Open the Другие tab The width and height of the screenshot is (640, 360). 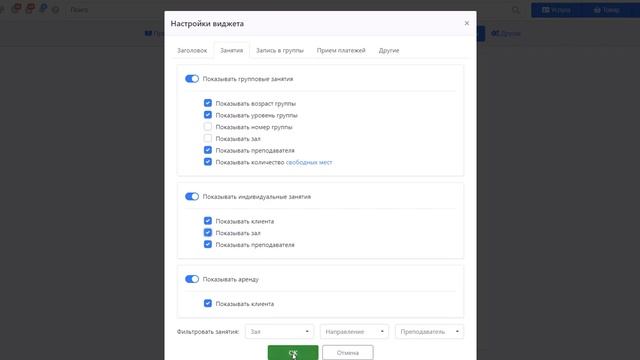tap(389, 51)
